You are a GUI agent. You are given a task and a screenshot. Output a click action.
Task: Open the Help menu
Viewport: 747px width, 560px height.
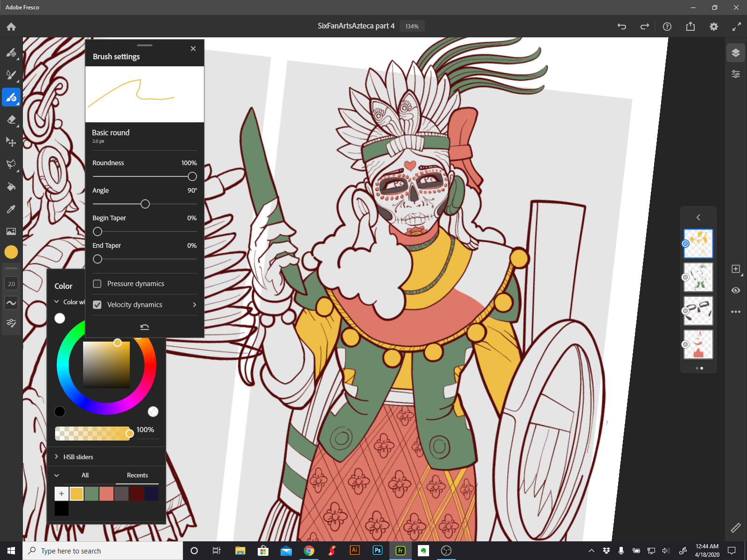(x=667, y=27)
